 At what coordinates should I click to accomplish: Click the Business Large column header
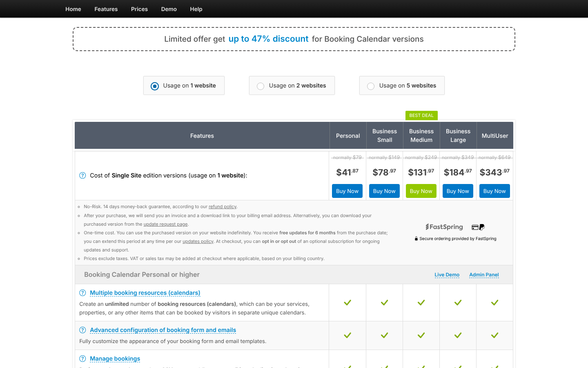tap(458, 136)
